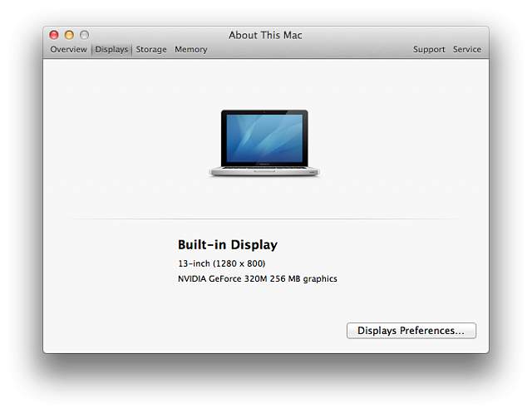Image resolution: width=532 pixels, height=413 pixels.
Task: Click the About This Mac title
Action: 265,35
